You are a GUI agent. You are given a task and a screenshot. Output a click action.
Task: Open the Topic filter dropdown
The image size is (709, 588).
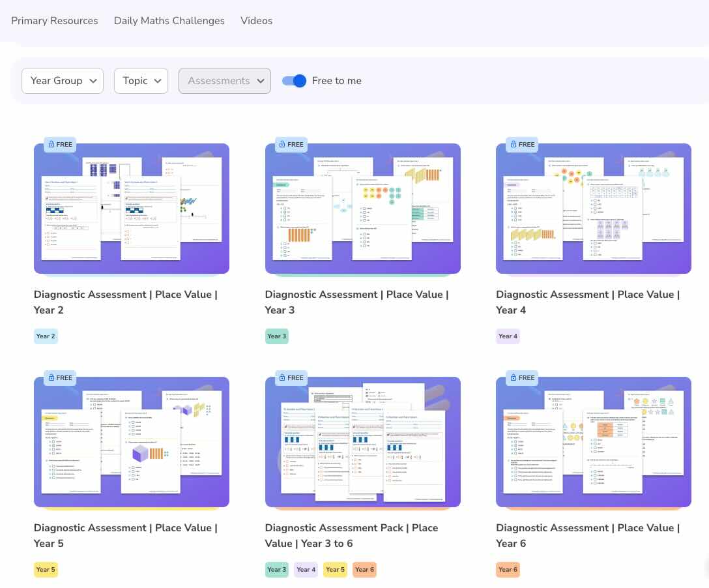pos(141,81)
